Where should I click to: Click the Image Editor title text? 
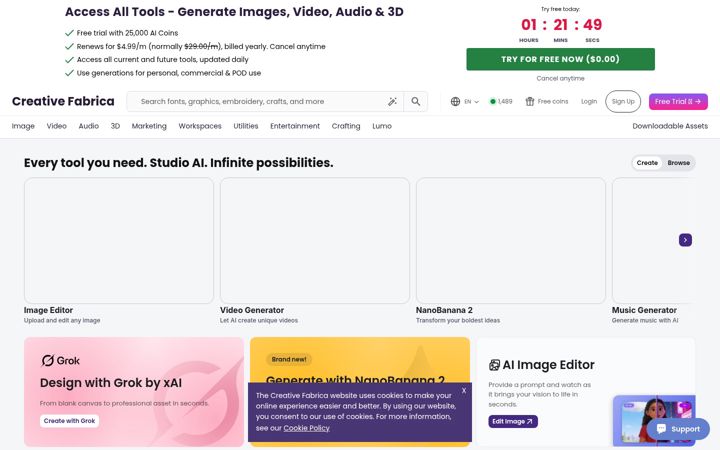pyautogui.click(x=48, y=310)
